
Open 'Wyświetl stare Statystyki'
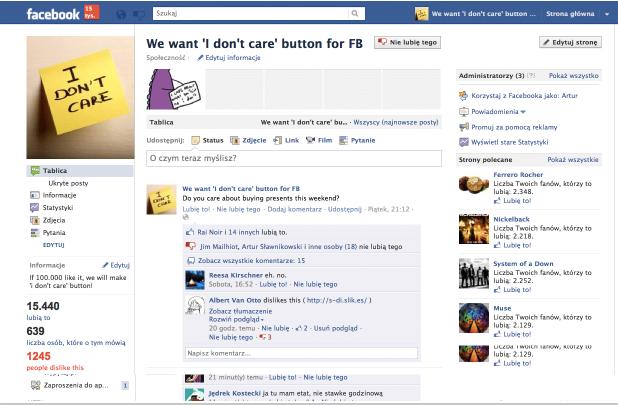[510, 142]
